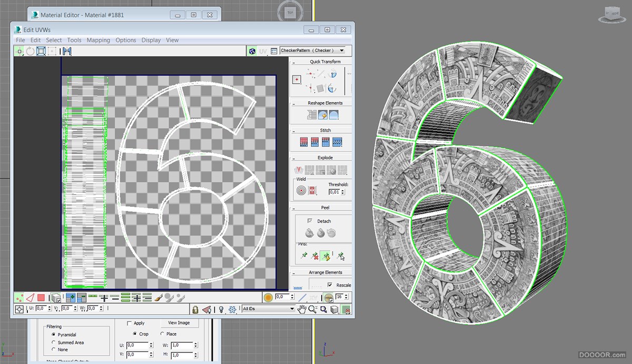Select the Place radio button

[x=162, y=334]
